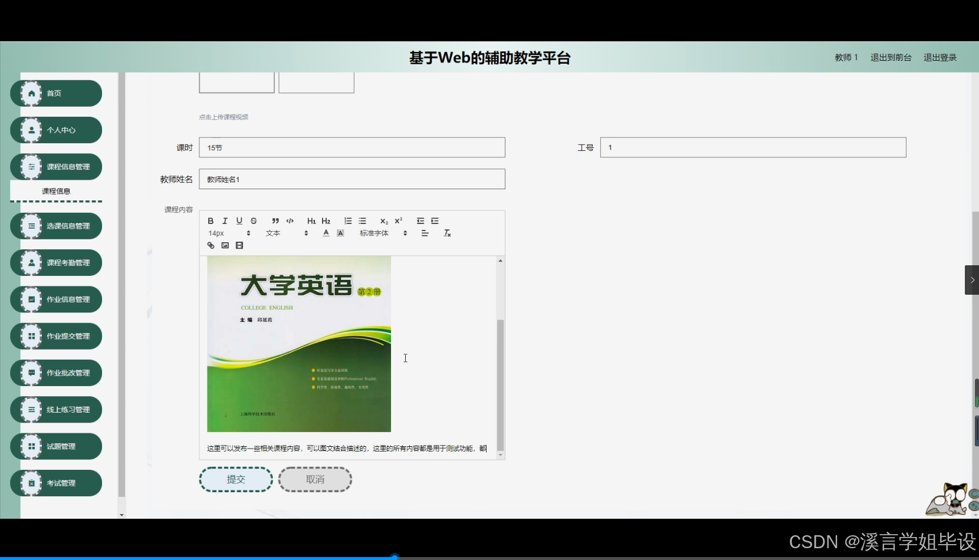
Task: Focus the 教师姓名 input field
Action: [x=352, y=179]
